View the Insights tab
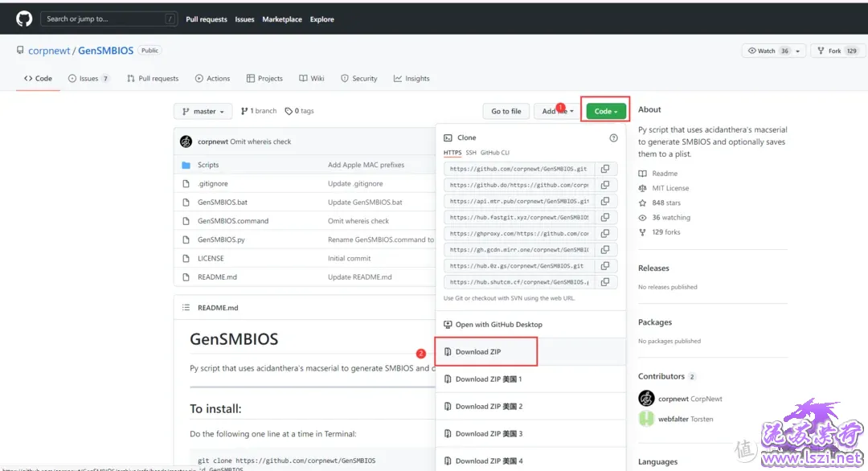 (411, 79)
